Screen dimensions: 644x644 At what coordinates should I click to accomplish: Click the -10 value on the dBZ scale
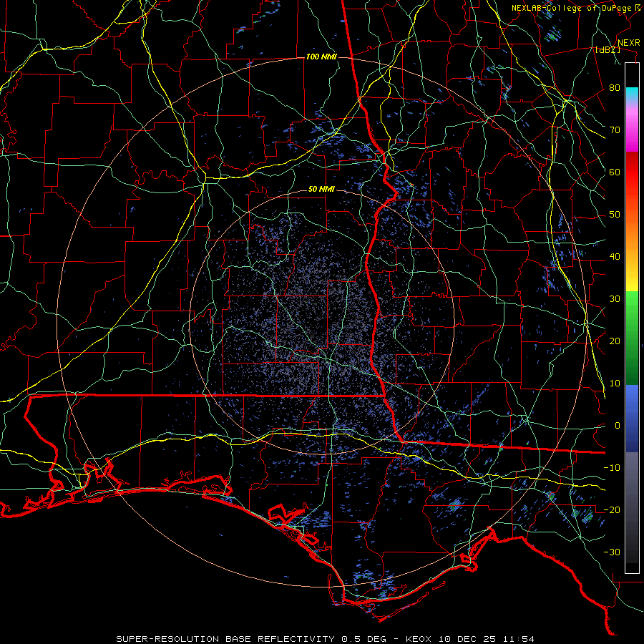[x=612, y=468]
